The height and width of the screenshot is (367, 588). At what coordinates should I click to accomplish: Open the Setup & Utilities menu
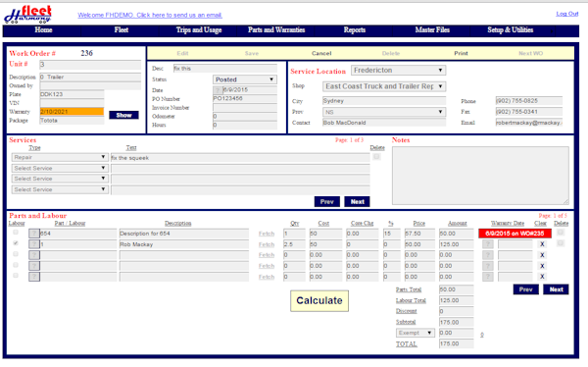click(x=510, y=30)
